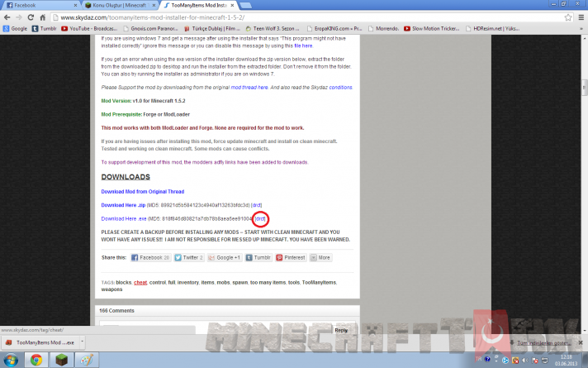
Task: Switch to the Facebook tab
Action: (40, 5)
